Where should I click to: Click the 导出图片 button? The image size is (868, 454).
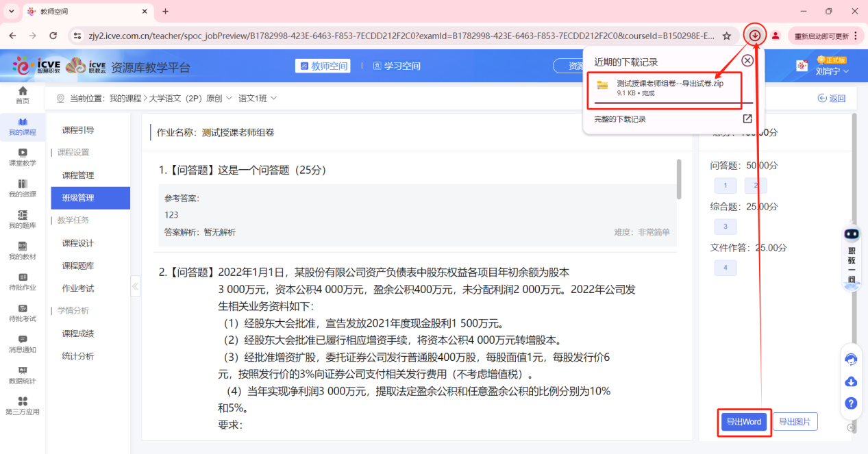pos(795,422)
